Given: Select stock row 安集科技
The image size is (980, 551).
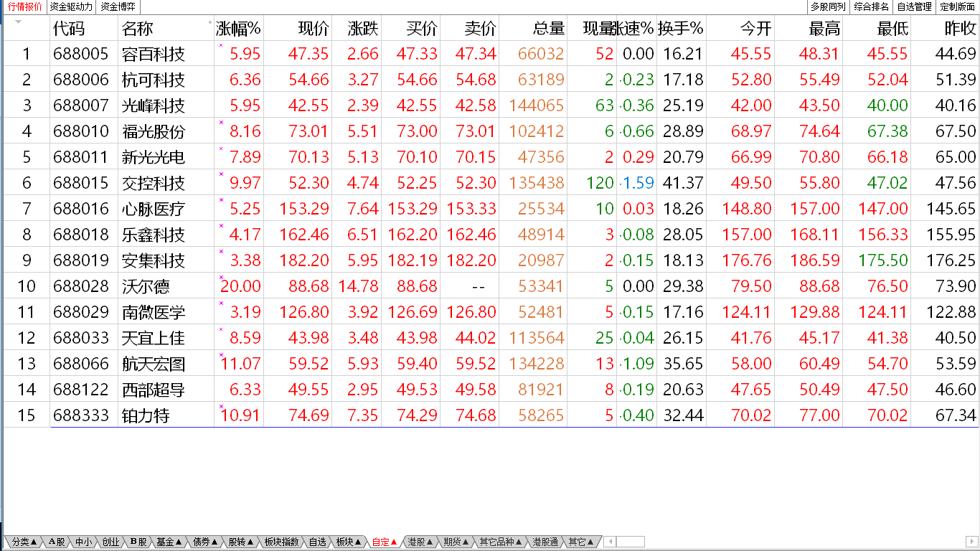Looking at the screenshot, I should point(490,260).
